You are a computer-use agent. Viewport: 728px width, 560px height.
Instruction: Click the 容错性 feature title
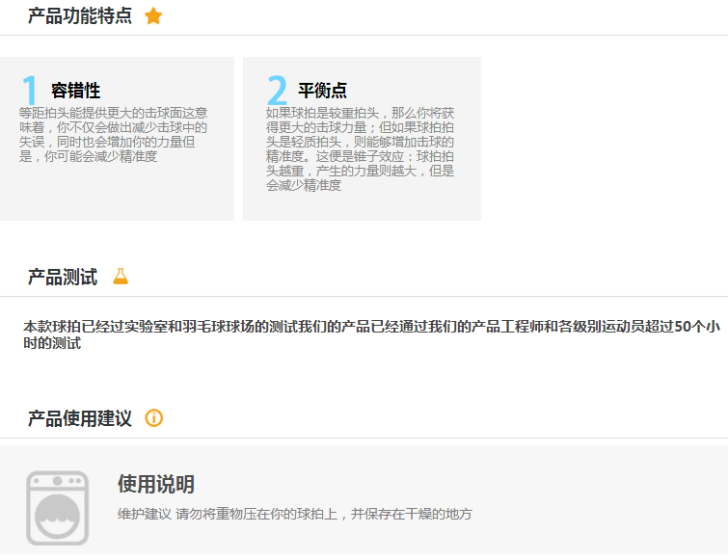[x=75, y=91]
